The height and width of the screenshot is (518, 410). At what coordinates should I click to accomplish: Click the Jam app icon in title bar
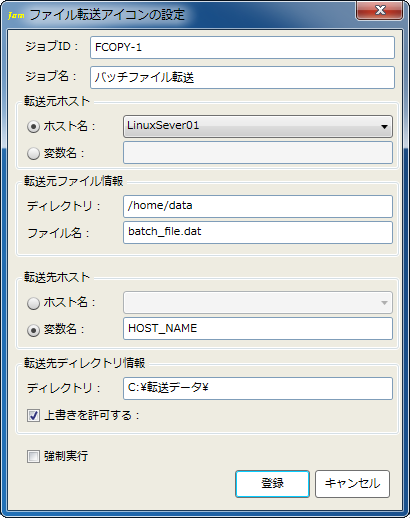16,15
